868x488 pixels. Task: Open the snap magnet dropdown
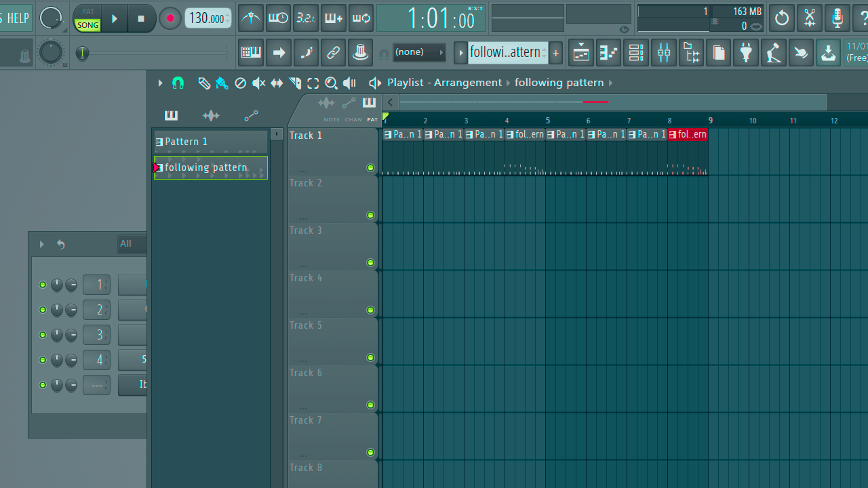coord(177,83)
